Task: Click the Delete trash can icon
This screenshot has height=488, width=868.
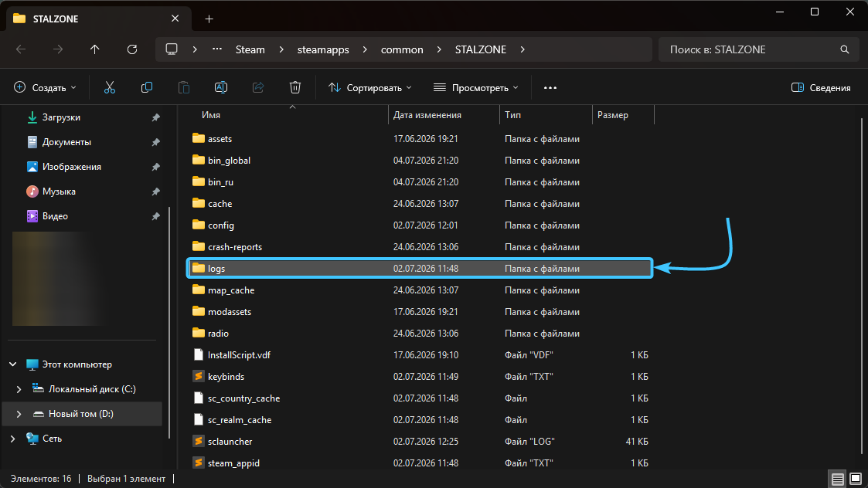Action: tap(295, 87)
